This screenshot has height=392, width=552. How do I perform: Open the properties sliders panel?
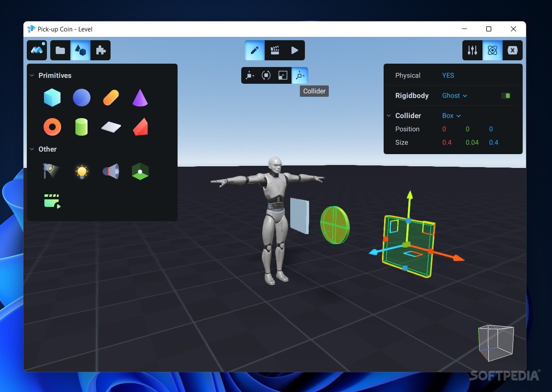point(472,50)
